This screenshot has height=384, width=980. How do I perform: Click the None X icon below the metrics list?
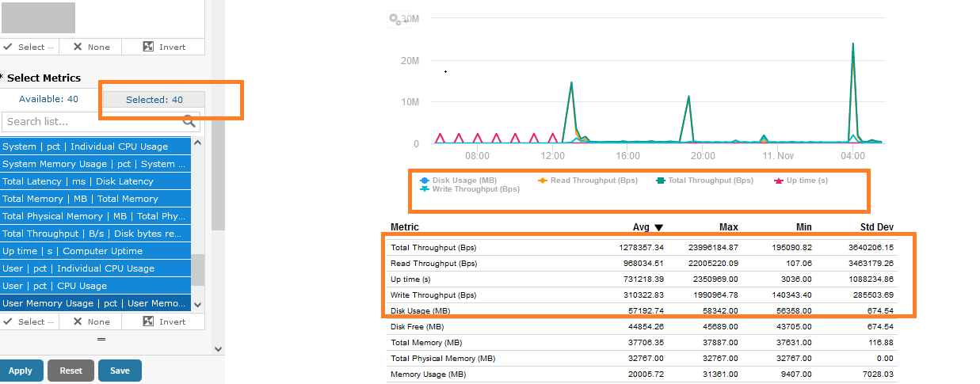pos(78,321)
